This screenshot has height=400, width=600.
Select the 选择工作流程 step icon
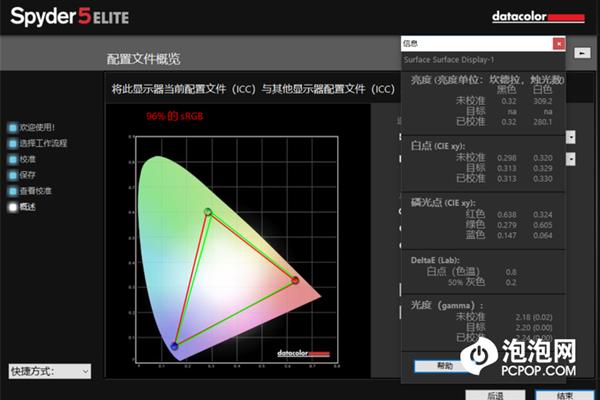(x=13, y=144)
